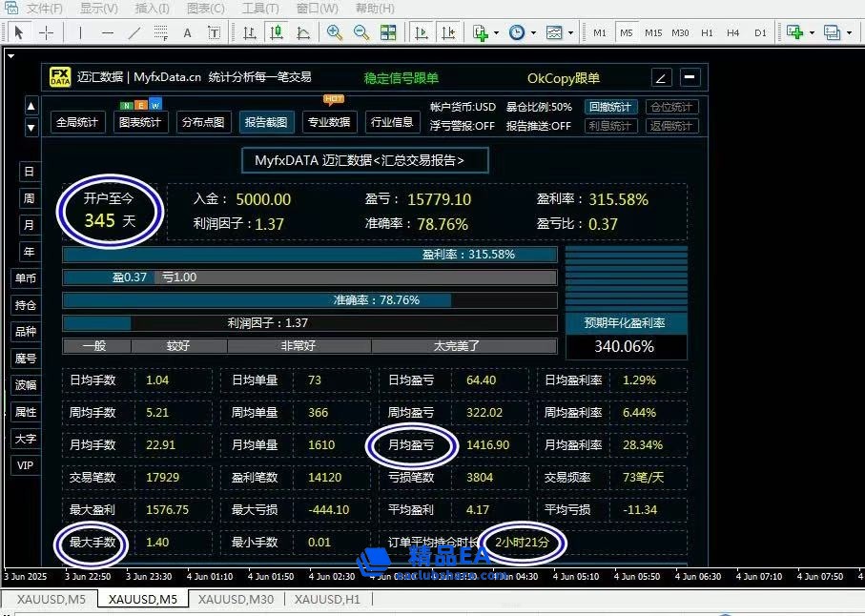This screenshot has height=616, width=865.
Task: Click the 稳定信号跟单 link
Action: (402, 78)
